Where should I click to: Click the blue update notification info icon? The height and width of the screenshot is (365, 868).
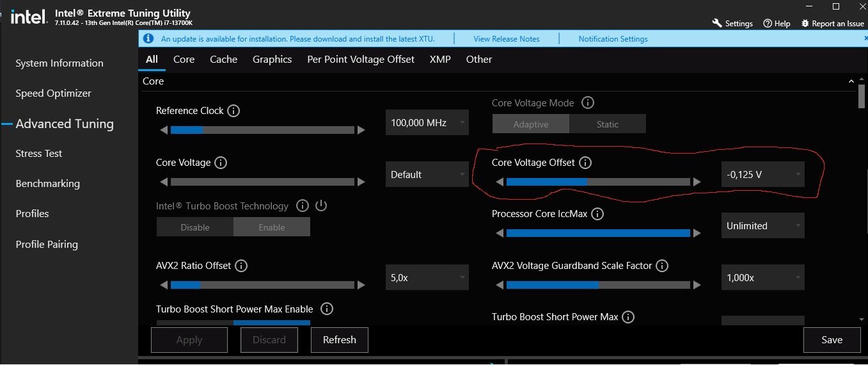148,39
